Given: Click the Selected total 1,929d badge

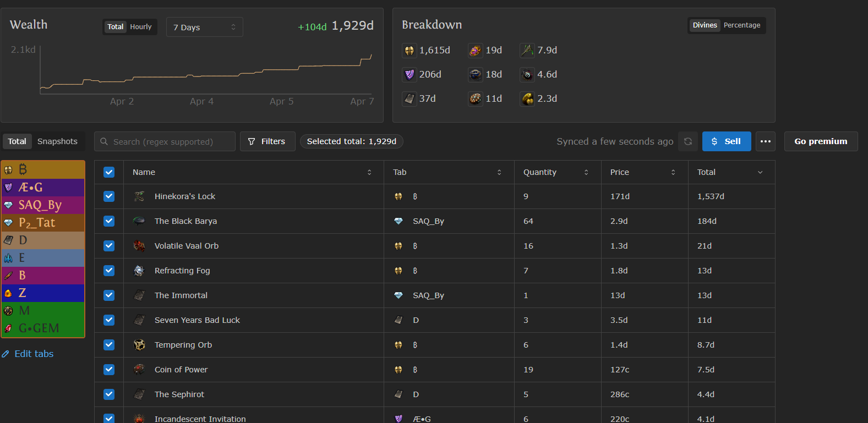Looking at the screenshot, I should point(352,141).
